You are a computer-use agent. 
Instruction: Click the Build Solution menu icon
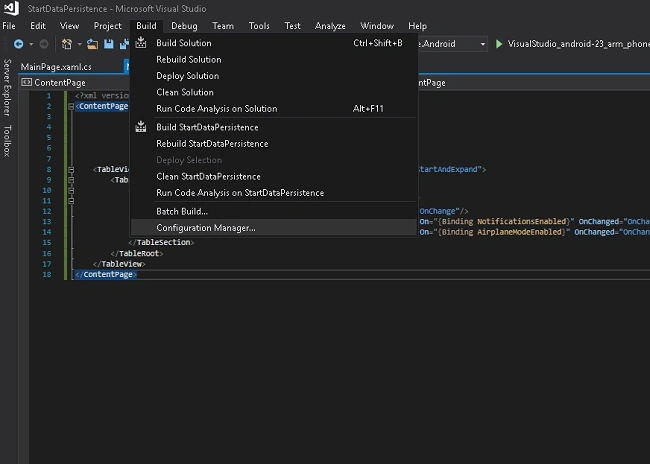point(141,43)
